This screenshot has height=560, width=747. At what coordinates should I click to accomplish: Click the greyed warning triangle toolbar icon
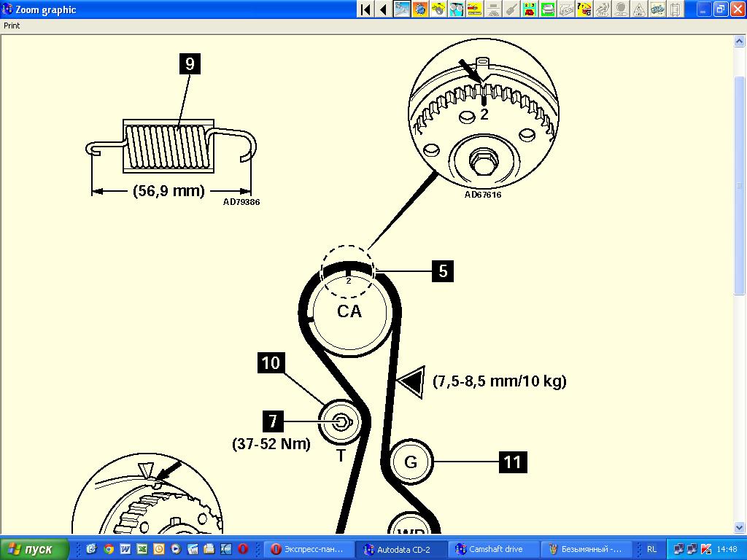pos(638,9)
